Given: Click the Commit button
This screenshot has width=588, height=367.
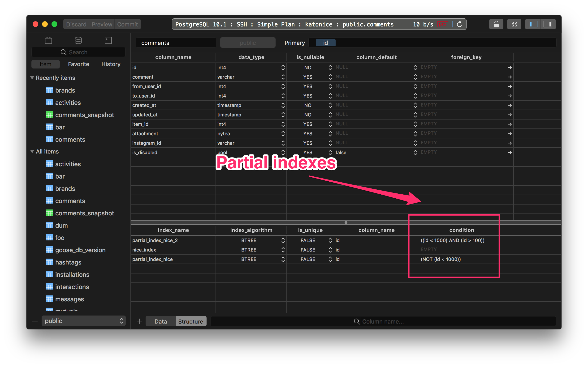Looking at the screenshot, I should click(x=127, y=24).
